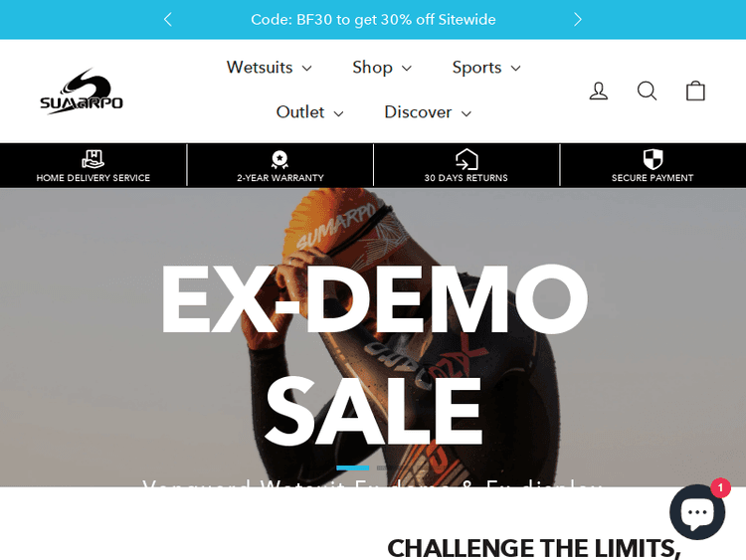The height and width of the screenshot is (560, 746).
Task: Open the Discover menu item
Action: pos(428,112)
